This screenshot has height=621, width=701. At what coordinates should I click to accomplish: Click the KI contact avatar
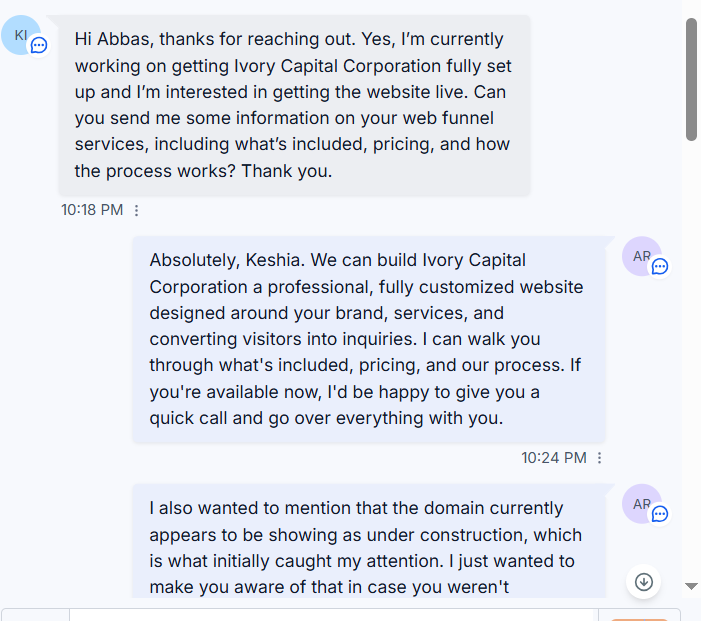pos(21,35)
